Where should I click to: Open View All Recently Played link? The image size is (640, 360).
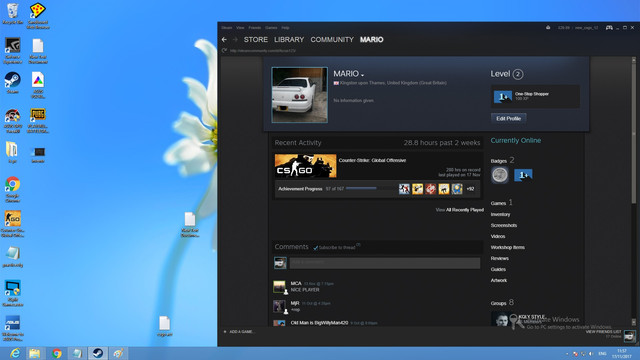click(x=460, y=210)
